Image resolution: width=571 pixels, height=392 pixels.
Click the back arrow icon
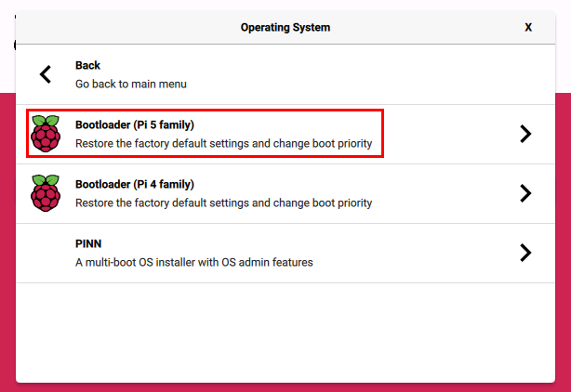[45, 74]
